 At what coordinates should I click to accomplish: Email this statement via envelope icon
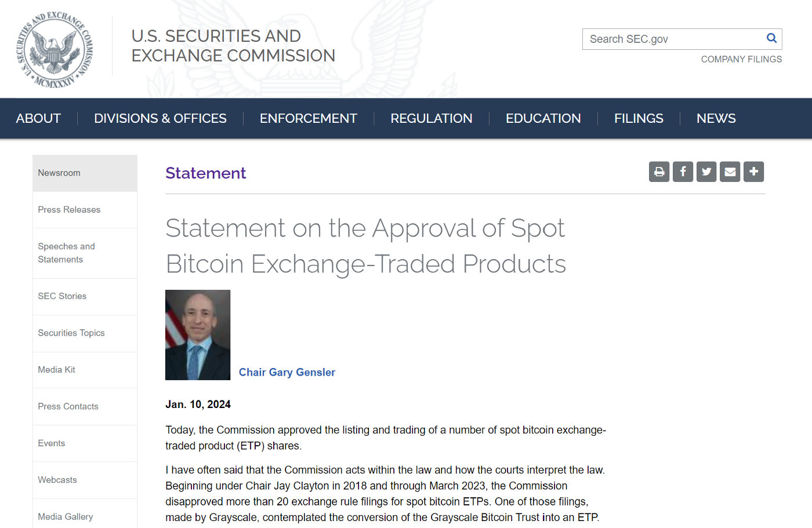click(730, 172)
